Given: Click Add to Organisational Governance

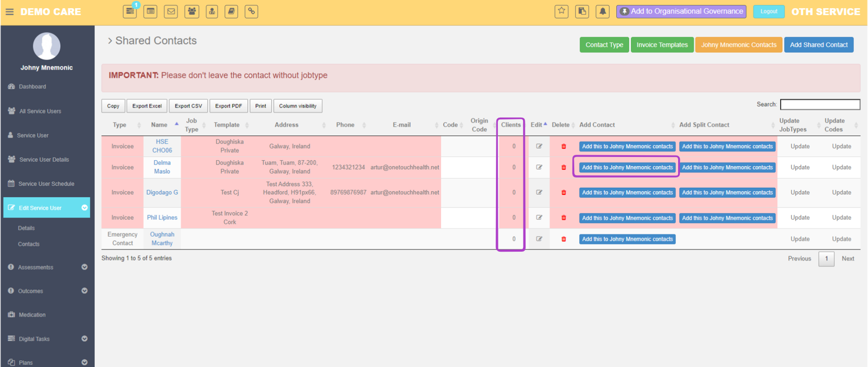Looking at the screenshot, I should (681, 11).
